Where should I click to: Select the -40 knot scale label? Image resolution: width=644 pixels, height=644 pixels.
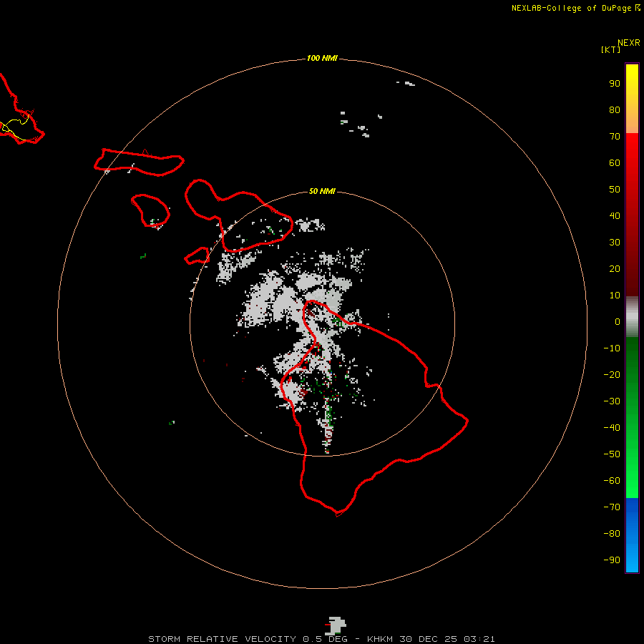(x=612, y=428)
